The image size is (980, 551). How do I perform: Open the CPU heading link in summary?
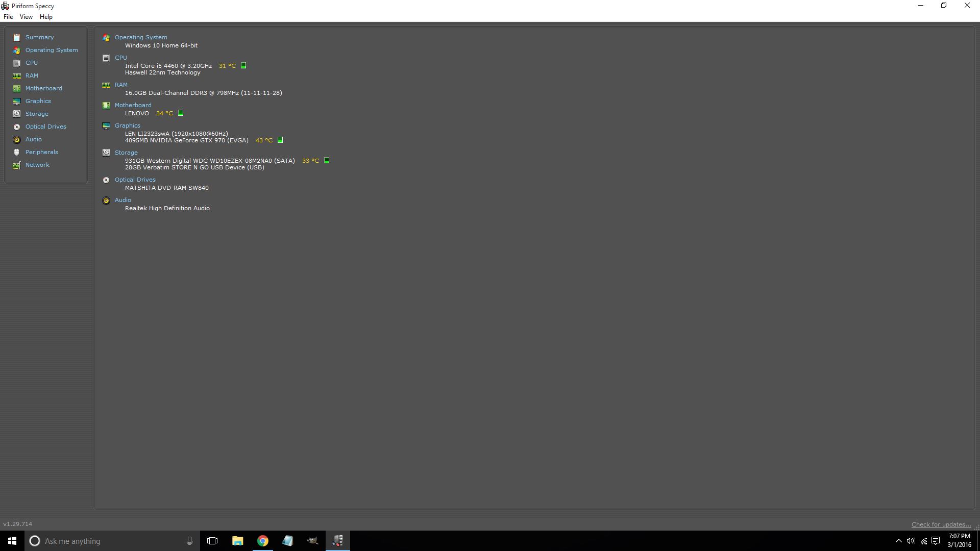(x=121, y=58)
